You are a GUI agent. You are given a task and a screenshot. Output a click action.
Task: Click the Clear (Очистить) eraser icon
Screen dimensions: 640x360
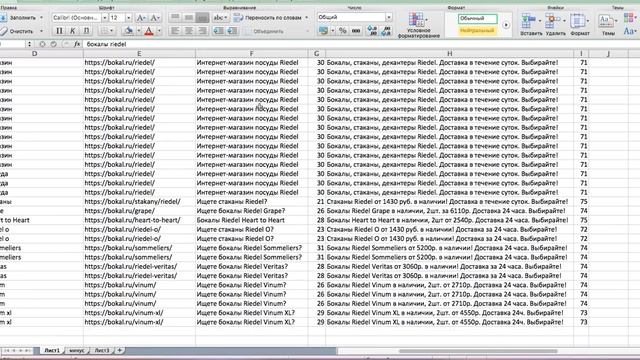[x=3, y=31]
